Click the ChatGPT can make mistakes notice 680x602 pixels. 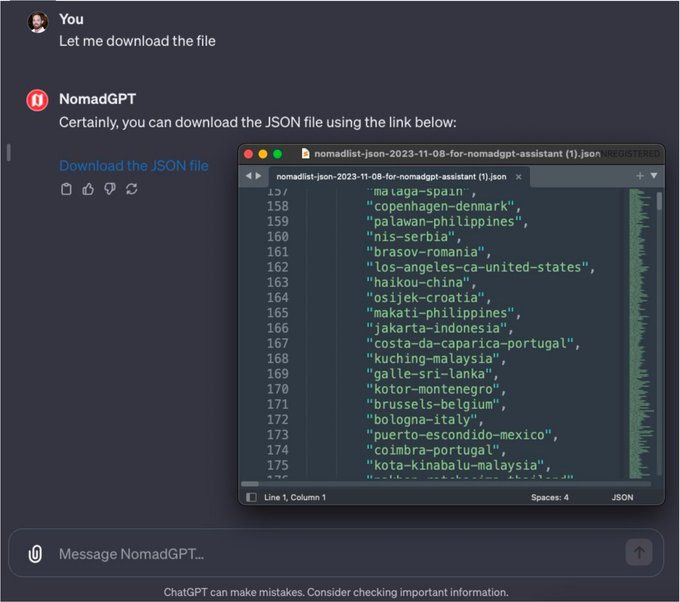[x=336, y=592]
